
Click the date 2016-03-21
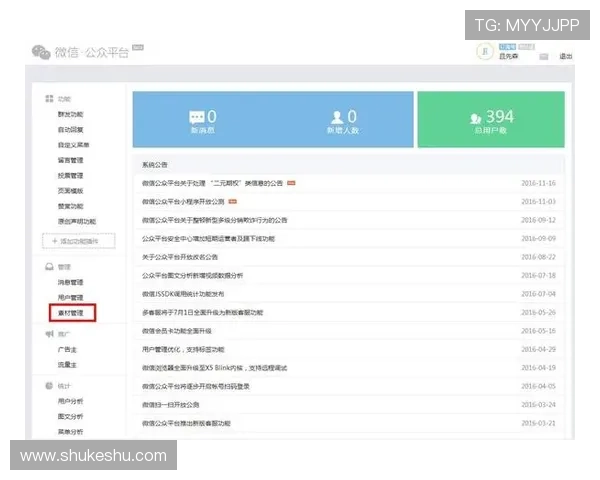coord(538,423)
